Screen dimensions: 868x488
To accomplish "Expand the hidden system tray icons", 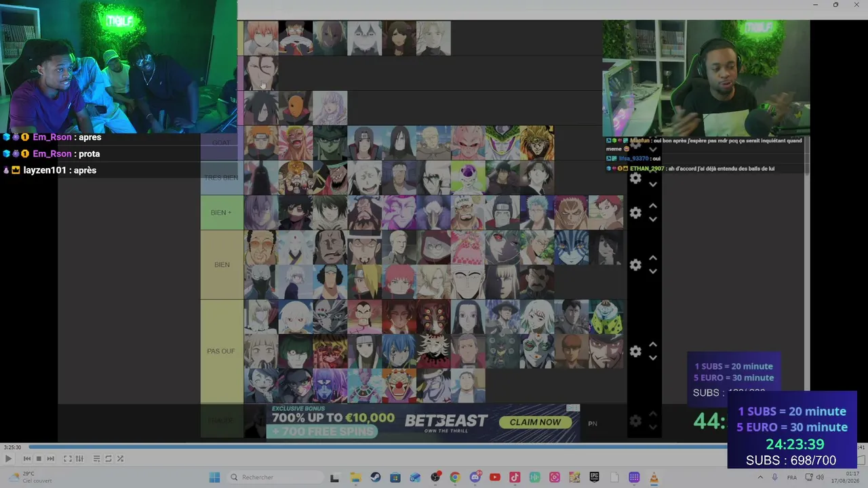I will pyautogui.click(x=760, y=477).
